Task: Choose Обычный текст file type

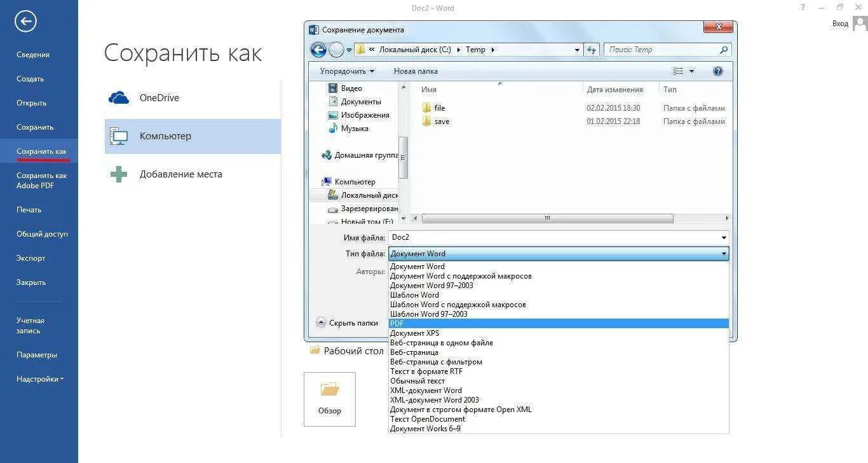Action: 559,381
